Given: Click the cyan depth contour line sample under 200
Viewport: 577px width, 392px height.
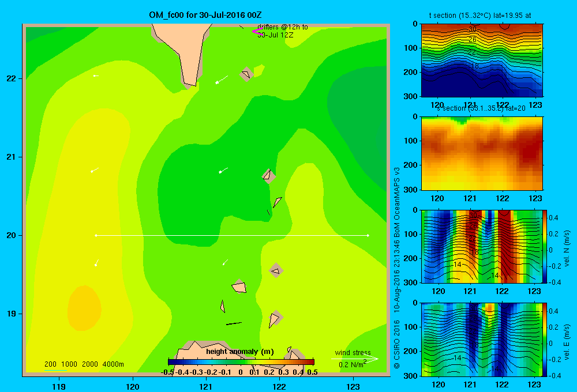Looking at the screenshot, I should coord(55,370).
